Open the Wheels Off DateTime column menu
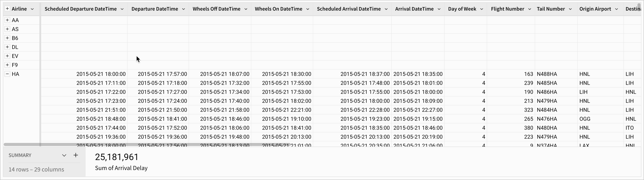The width and height of the screenshot is (644, 180). (x=246, y=9)
